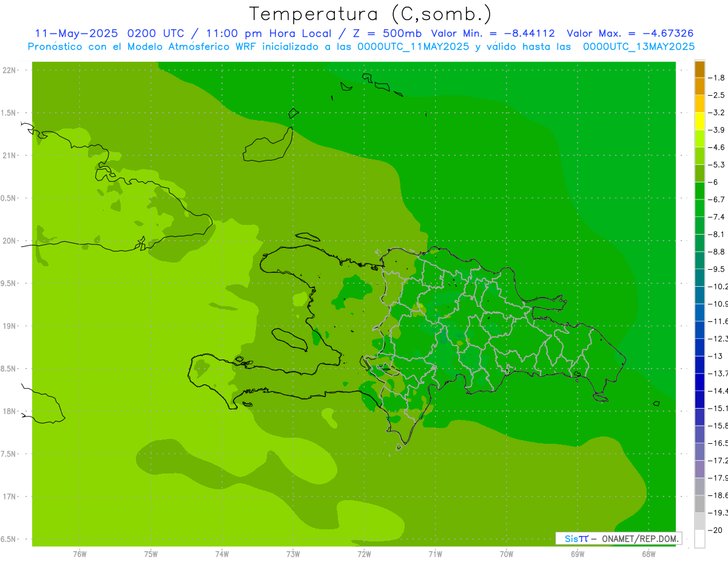Click the 75W longitude axis label
Image resolution: width=728 pixels, height=562 pixels.
(x=151, y=554)
